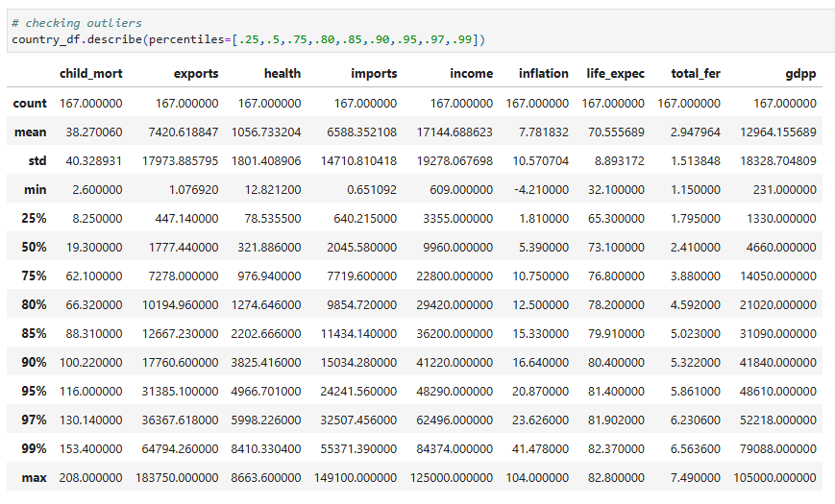Select the child_mort column header

[91, 74]
